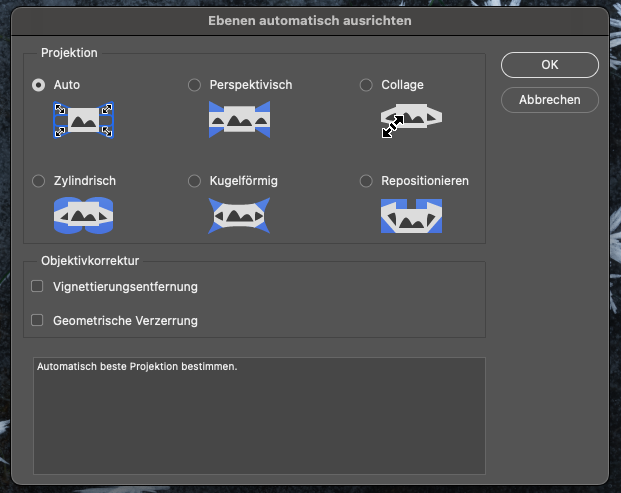Choose the Collage radio option
Screen dimensions: 621x493
click(366, 85)
